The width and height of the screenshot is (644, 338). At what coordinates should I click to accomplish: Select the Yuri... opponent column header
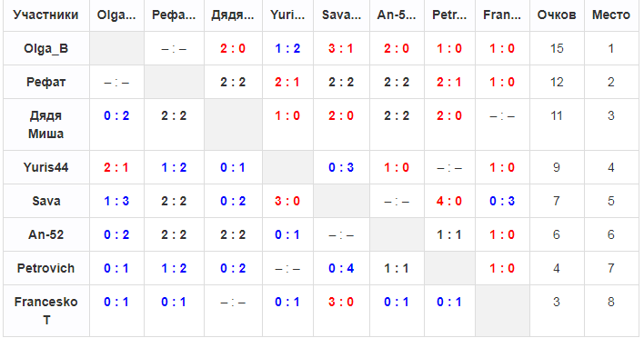[x=287, y=15]
